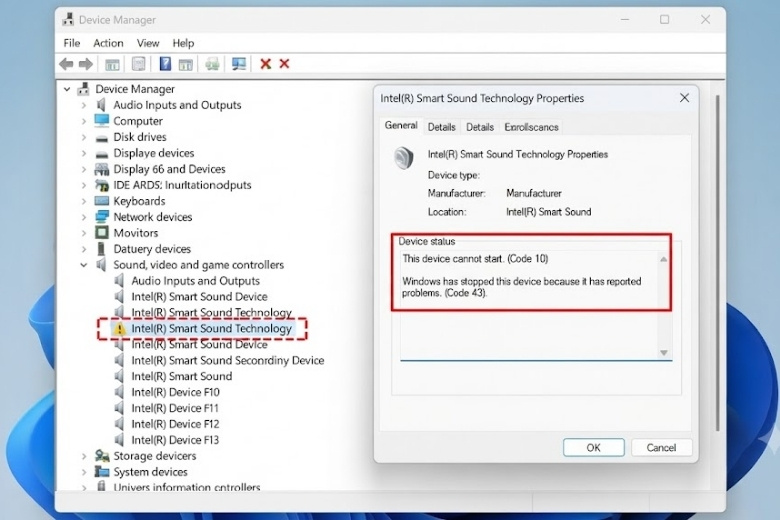Expand the Datuery devices category

[x=84, y=249]
